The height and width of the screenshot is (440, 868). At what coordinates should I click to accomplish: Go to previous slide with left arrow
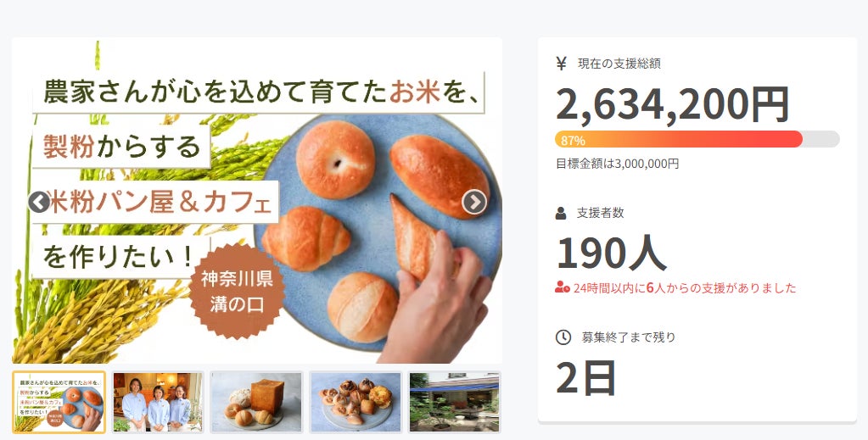tap(39, 203)
